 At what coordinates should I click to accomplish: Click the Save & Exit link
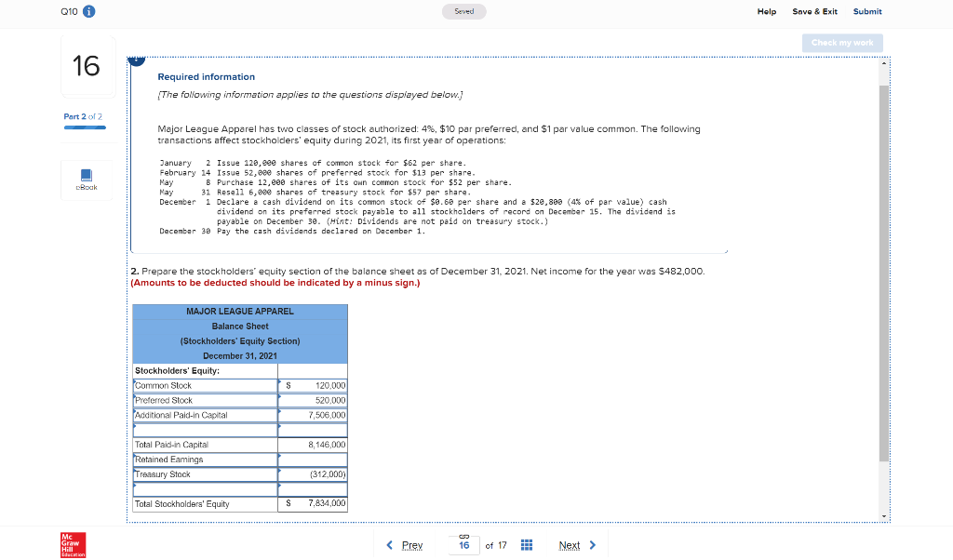pos(814,11)
